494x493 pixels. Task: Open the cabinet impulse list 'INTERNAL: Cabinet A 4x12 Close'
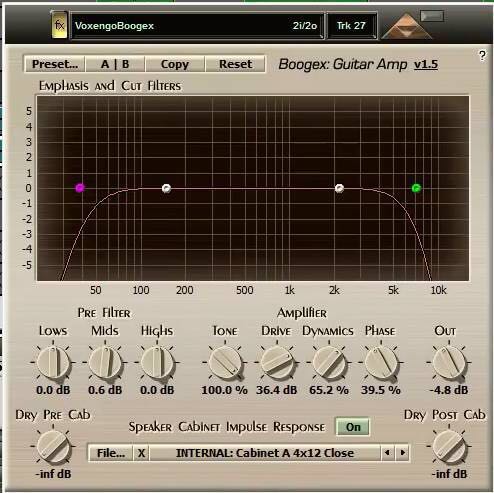pyautogui.click(x=265, y=453)
